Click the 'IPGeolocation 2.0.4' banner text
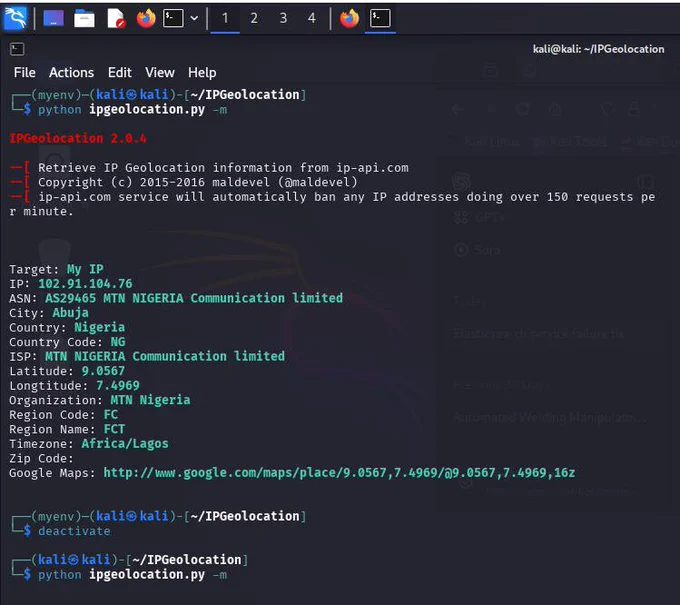Viewport: 680px width, 605px height. tap(78, 138)
